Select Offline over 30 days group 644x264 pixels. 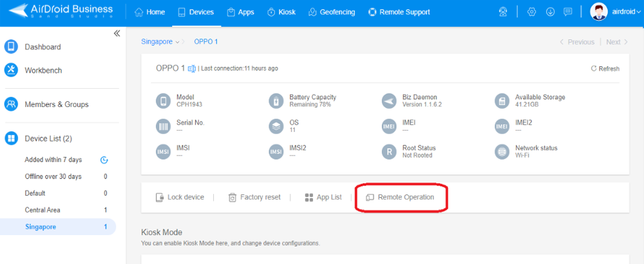pyautogui.click(x=53, y=176)
